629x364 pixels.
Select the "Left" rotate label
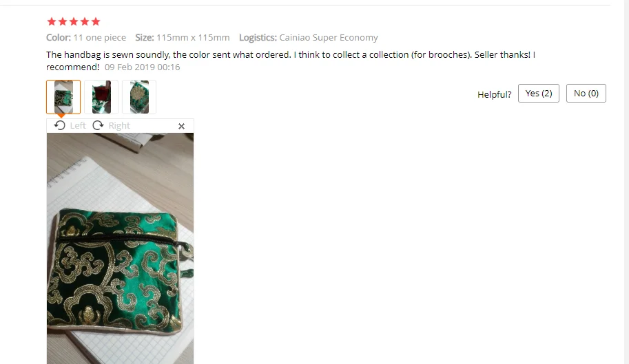click(78, 126)
